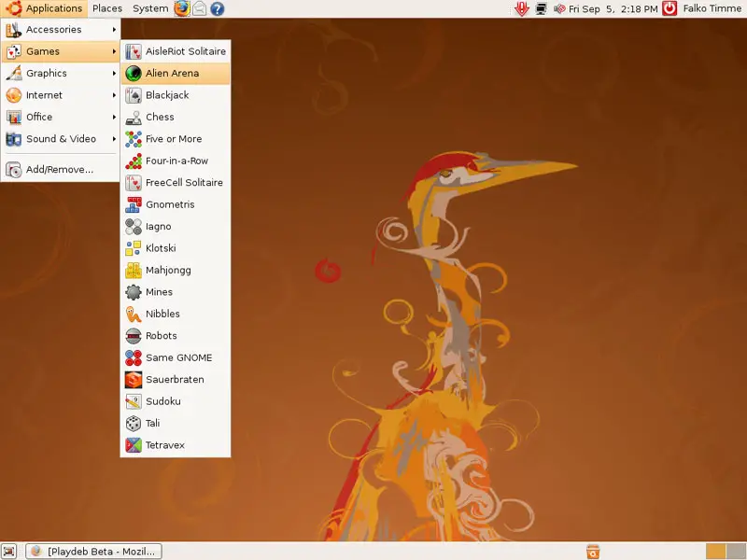
Task: Launch Firefox from the top panel icon
Action: point(181,8)
